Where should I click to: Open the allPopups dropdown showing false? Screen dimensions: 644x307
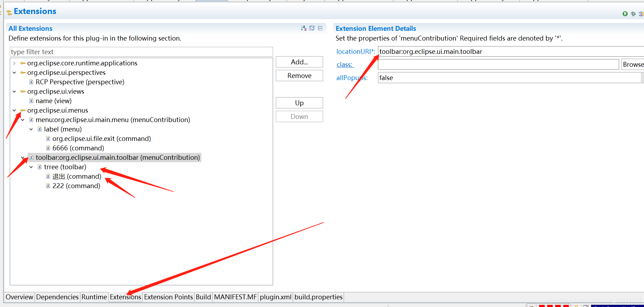511,78
